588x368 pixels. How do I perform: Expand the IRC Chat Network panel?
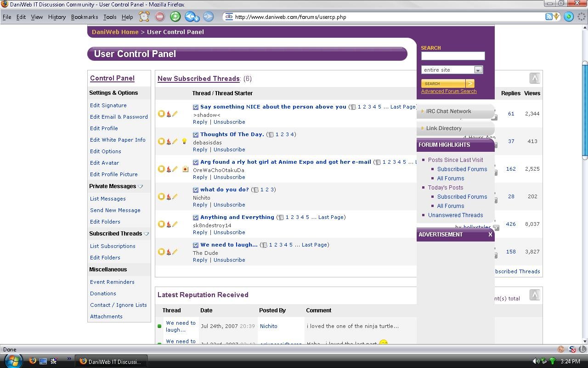pyautogui.click(x=456, y=111)
